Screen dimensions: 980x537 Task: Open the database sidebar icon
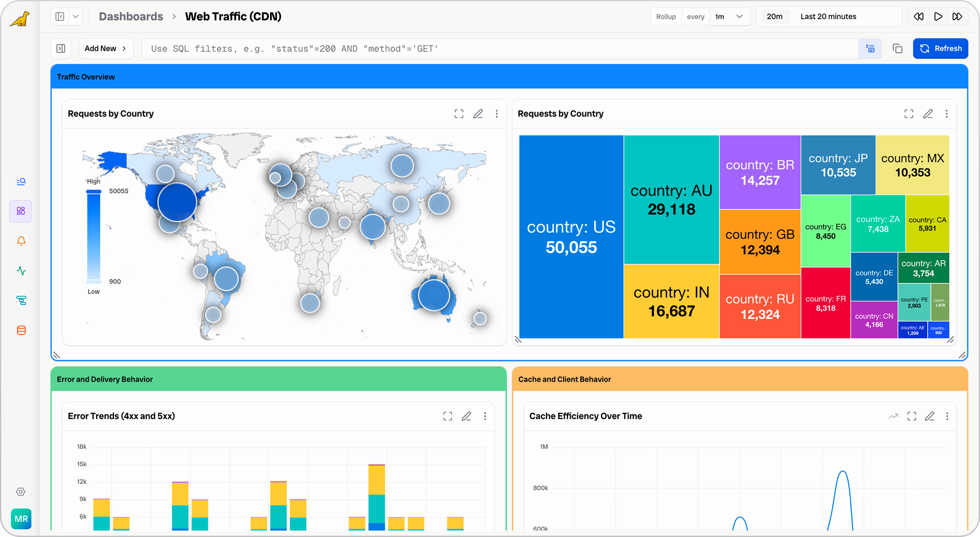21,330
